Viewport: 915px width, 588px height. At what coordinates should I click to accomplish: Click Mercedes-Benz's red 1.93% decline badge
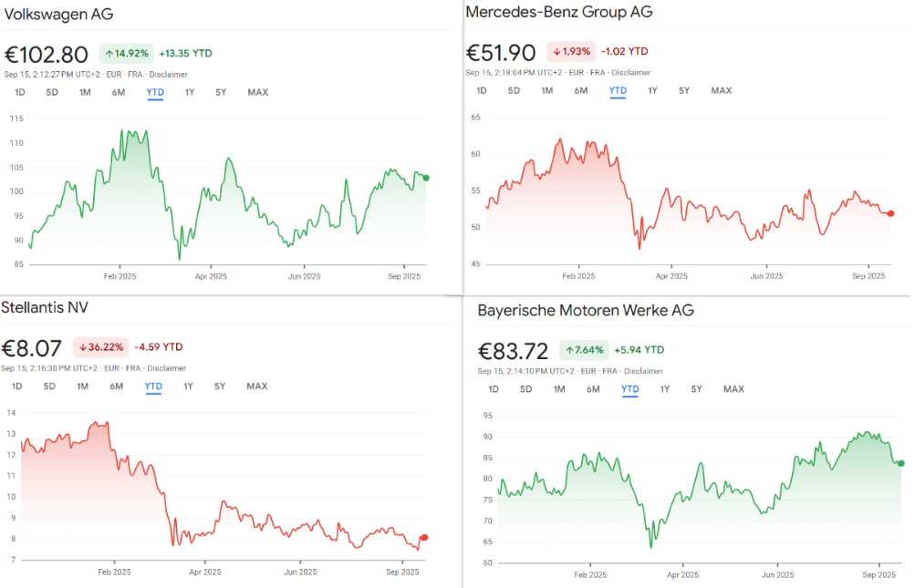(571, 51)
